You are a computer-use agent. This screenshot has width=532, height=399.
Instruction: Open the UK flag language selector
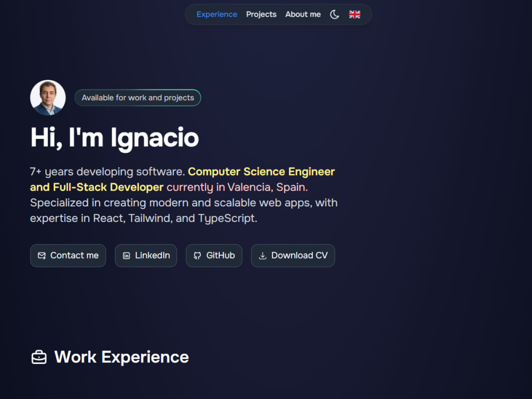pyautogui.click(x=354, y=14)
